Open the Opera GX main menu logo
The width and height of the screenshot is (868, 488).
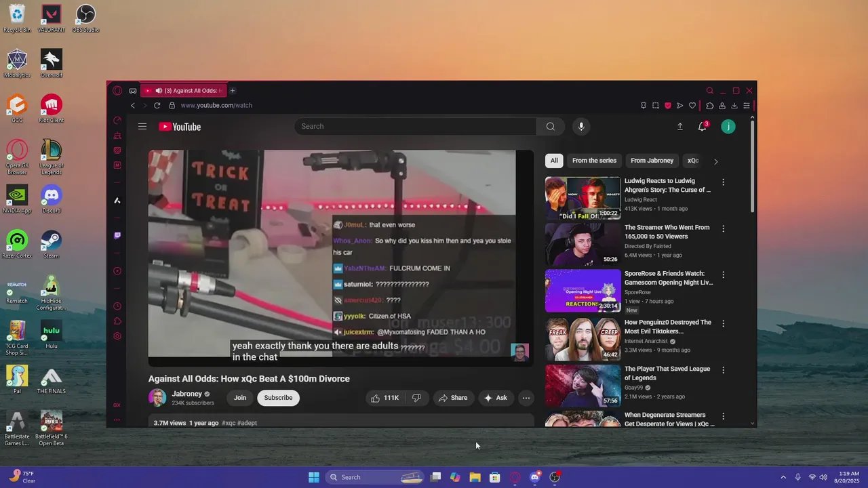117,90
